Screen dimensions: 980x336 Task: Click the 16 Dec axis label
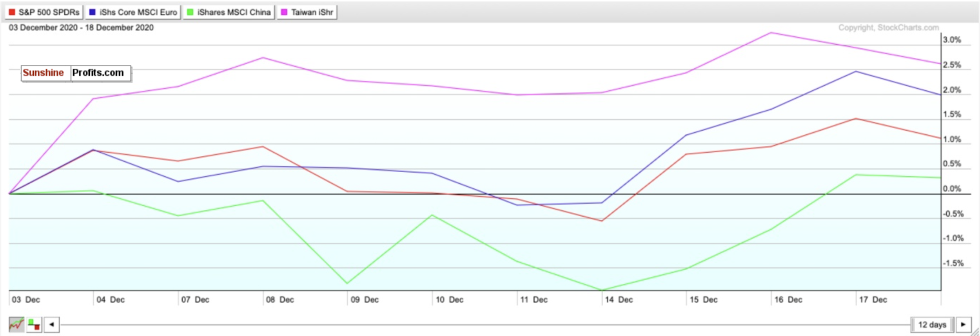click(x=788, y=299)
